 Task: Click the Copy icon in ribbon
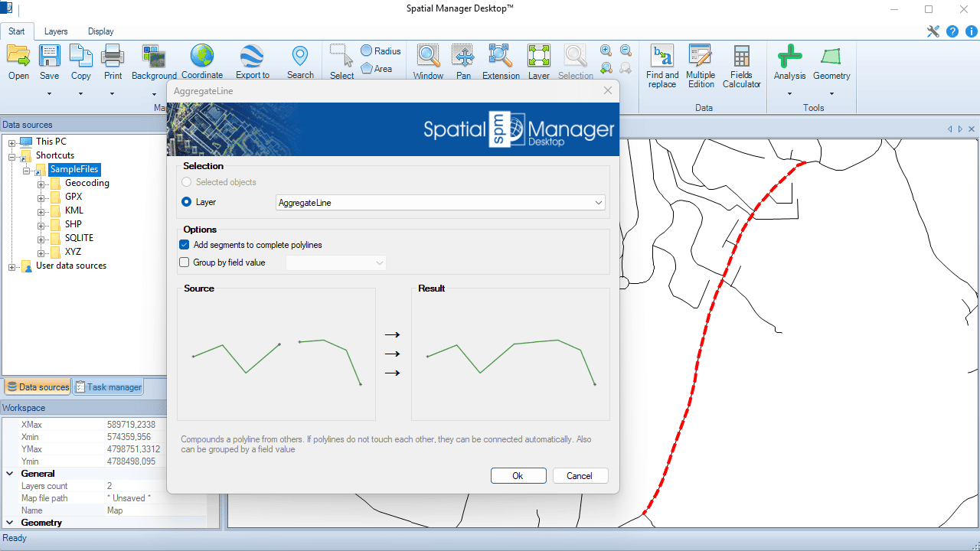pyautogui.click(x=80, y=56)
